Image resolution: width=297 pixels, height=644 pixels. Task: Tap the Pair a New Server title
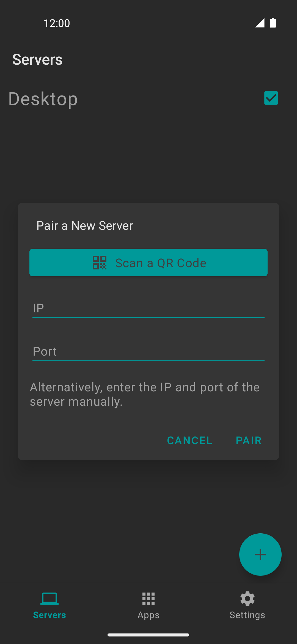pos(85,226)
